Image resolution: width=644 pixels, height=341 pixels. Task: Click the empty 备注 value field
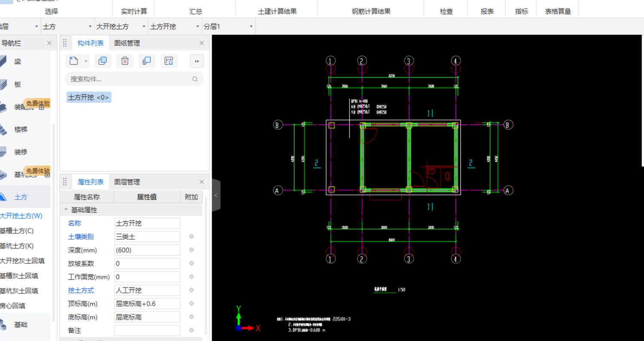(147, 330)
